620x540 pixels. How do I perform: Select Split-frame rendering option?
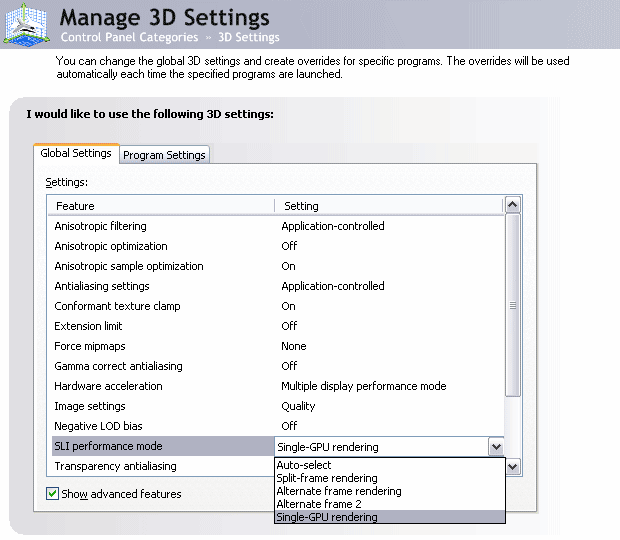(x=326, y=478)
